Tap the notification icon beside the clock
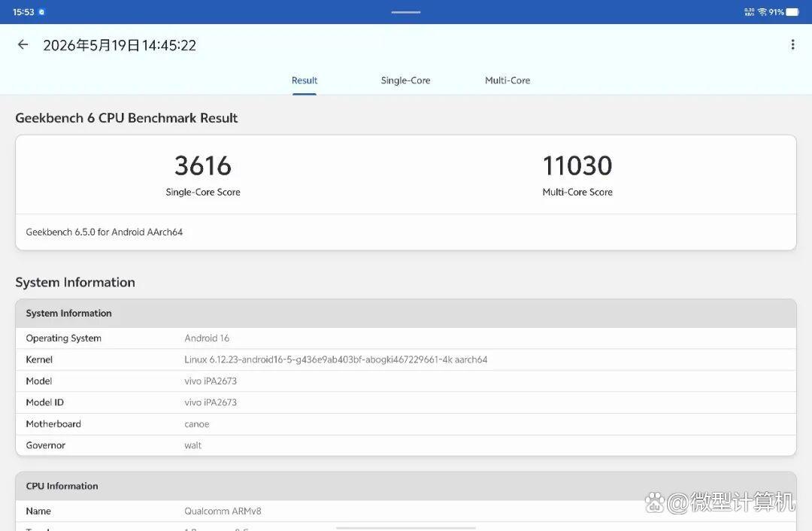Screen dimensions: 812x531 coord(41,12)
